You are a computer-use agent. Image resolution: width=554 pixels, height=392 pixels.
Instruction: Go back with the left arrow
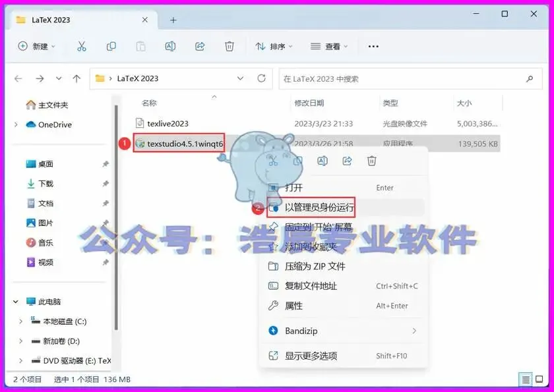point(18,78)
